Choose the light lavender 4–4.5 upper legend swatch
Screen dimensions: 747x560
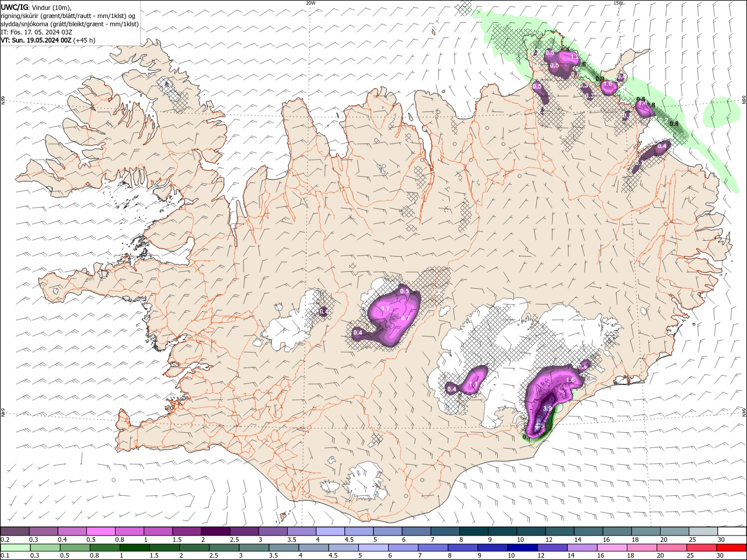pyautogui.click(x=329, y=531)
